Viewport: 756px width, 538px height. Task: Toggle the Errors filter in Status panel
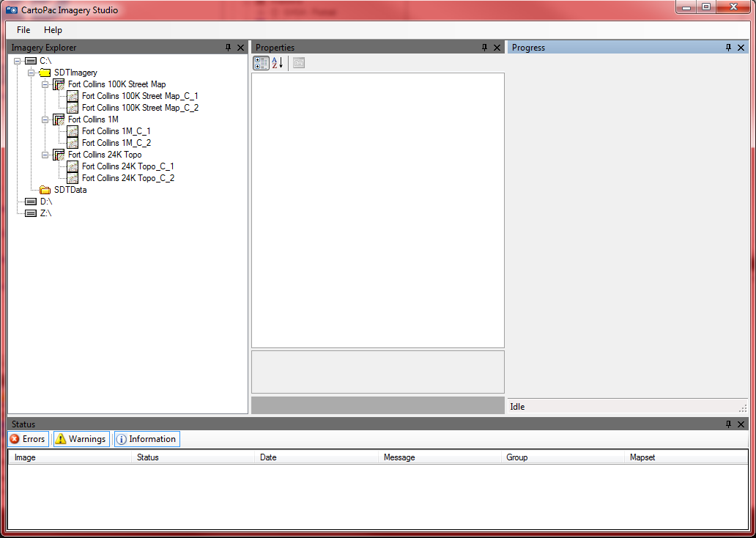point(29,439)
